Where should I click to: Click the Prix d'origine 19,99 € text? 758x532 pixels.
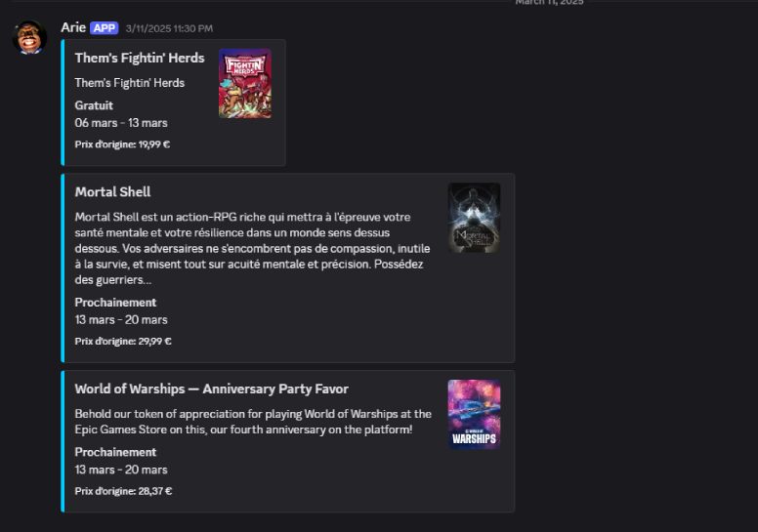coord(122,144)
